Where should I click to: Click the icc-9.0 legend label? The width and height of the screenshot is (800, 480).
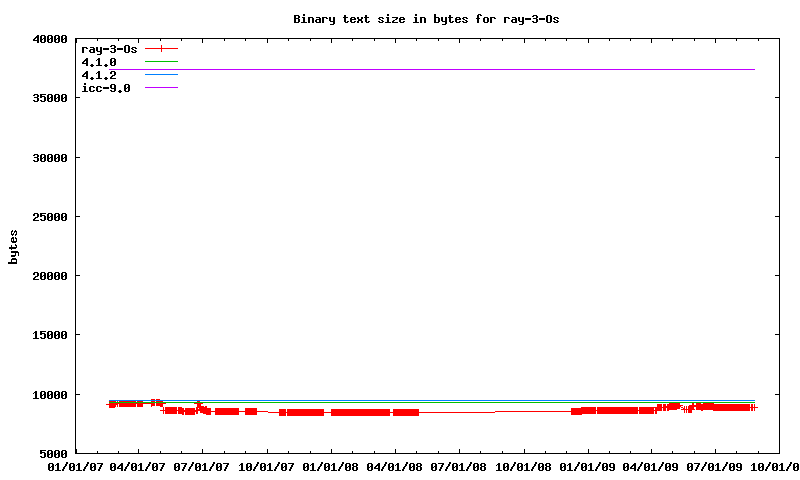click(106, 88)
